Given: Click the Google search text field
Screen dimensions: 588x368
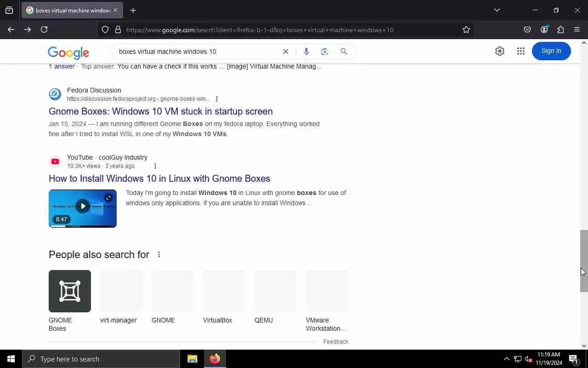Looking at the screenshot, I should [198, 52].
